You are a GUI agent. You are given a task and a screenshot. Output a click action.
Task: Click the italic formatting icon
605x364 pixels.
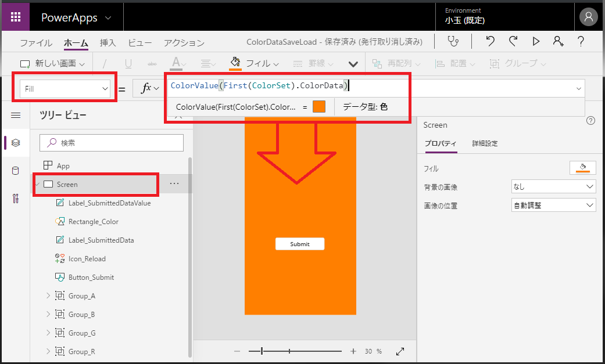point(105,64)
